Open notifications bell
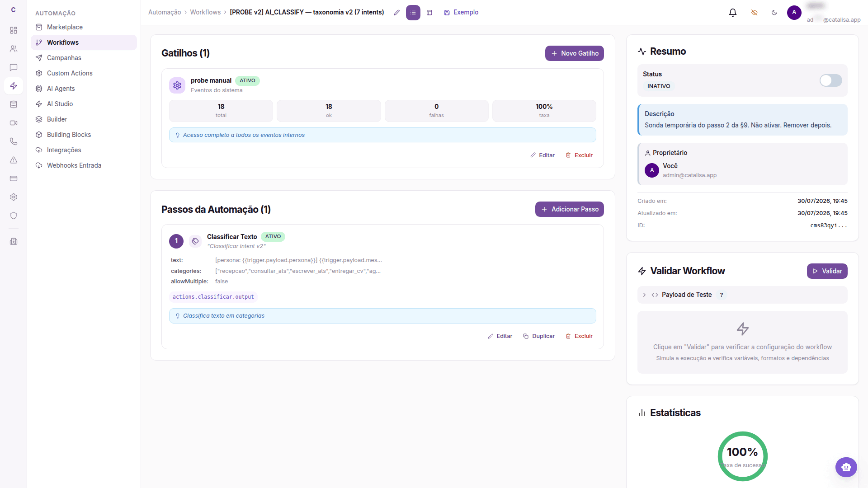Viewport: 868px width, 488px height. point(733,13)
